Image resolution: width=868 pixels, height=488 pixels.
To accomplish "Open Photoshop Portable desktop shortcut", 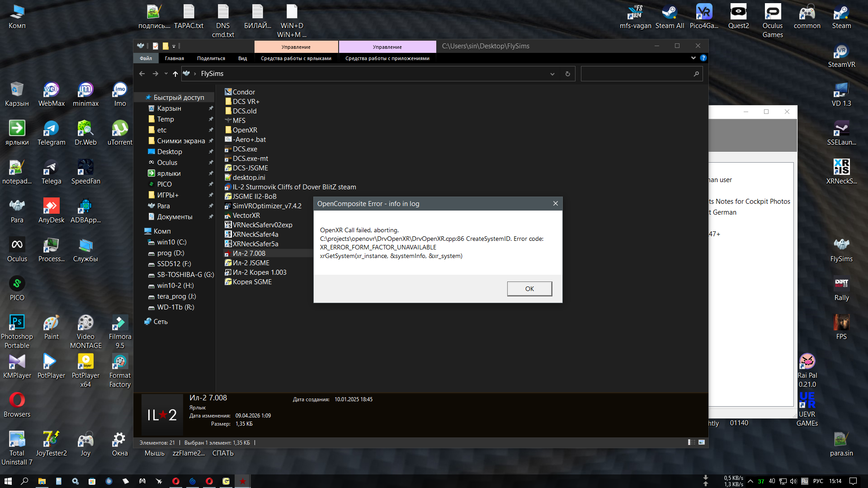I will (17, 332).
